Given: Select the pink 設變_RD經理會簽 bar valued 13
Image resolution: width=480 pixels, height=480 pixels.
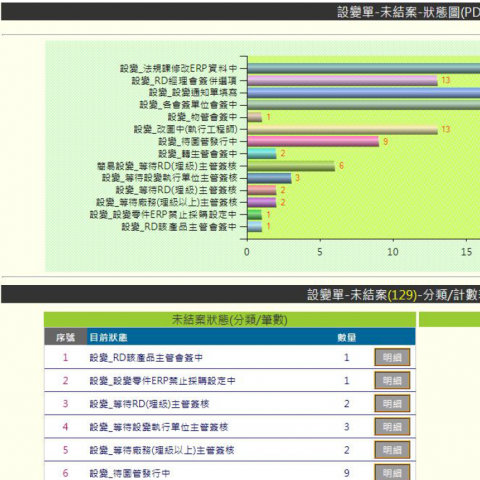Looking at the screenshot, I should tap(342, 80).
